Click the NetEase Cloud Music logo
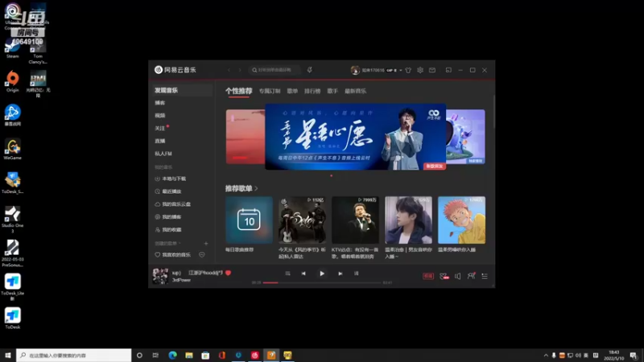644x362 pixels. click(x=175, y=70)
